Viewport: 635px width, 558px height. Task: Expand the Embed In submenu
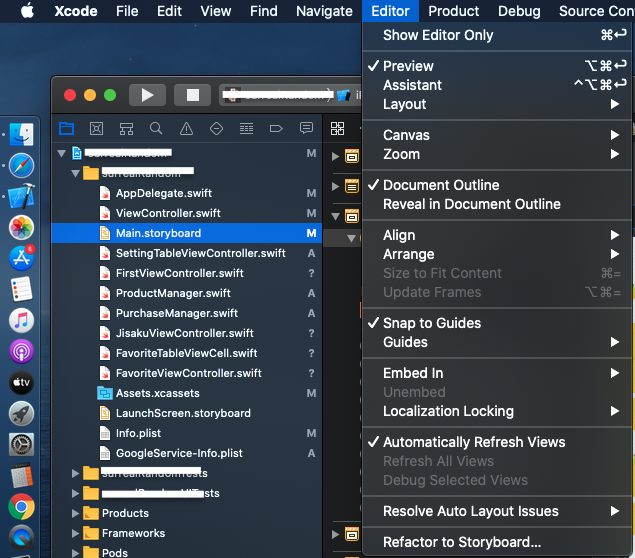(497, 373)
